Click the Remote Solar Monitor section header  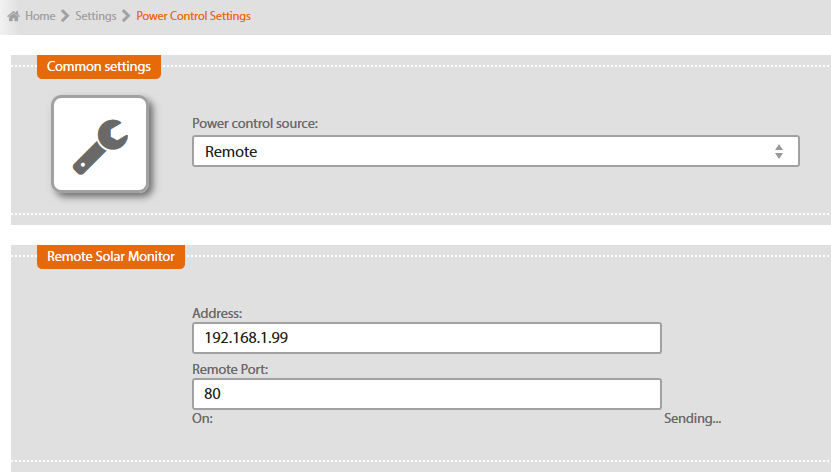(111, 257)
